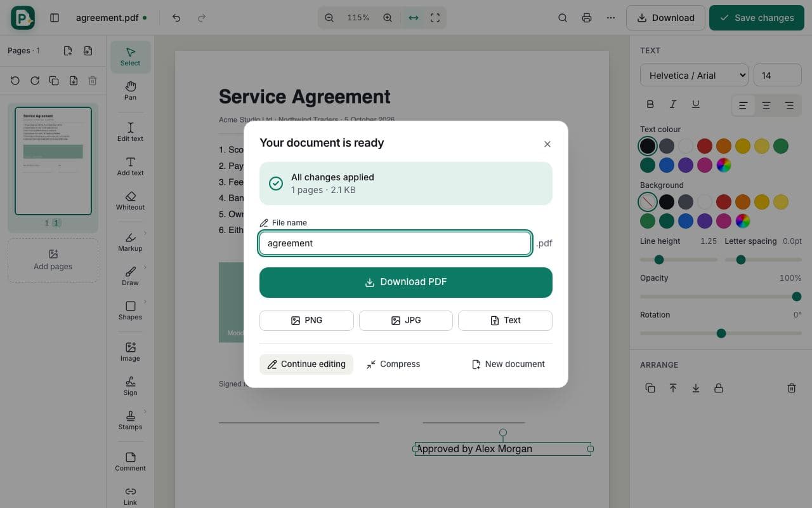Select the Comment tool
This screenshot has width=812, height=508.
(x=130, y=462)
